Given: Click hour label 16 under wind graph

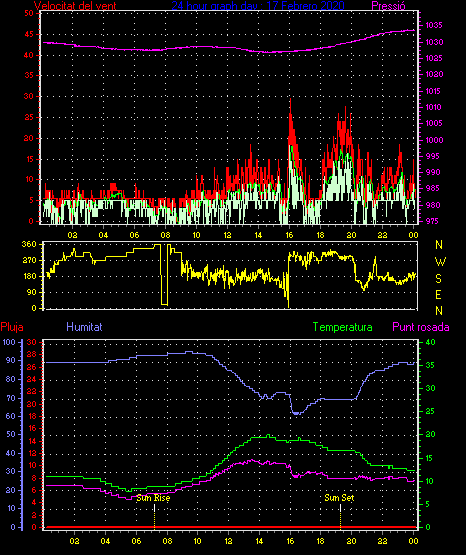Looking at the screenshot, I should click(x=289, y=235).
